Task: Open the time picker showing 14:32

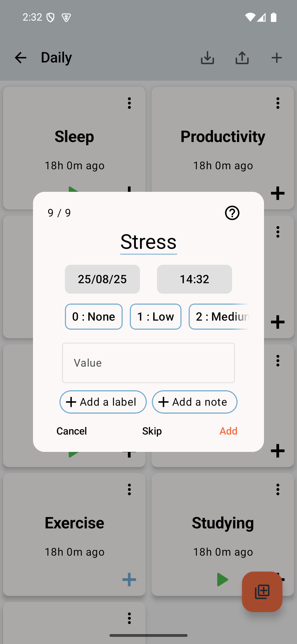Action: pos(194,279)
